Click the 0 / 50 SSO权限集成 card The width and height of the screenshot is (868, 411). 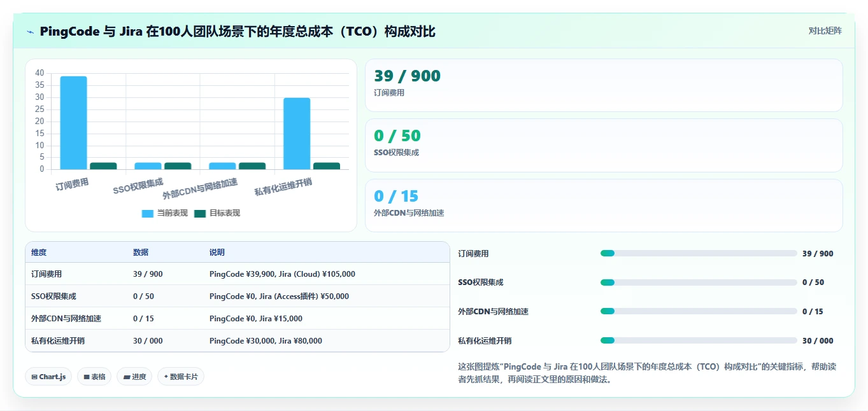point(604,145)
